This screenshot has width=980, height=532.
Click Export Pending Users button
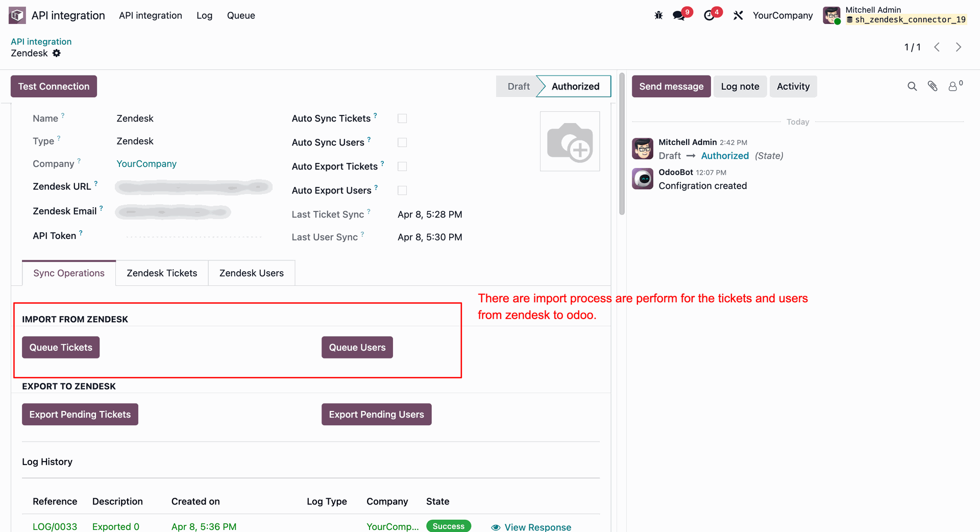(377, 414)
